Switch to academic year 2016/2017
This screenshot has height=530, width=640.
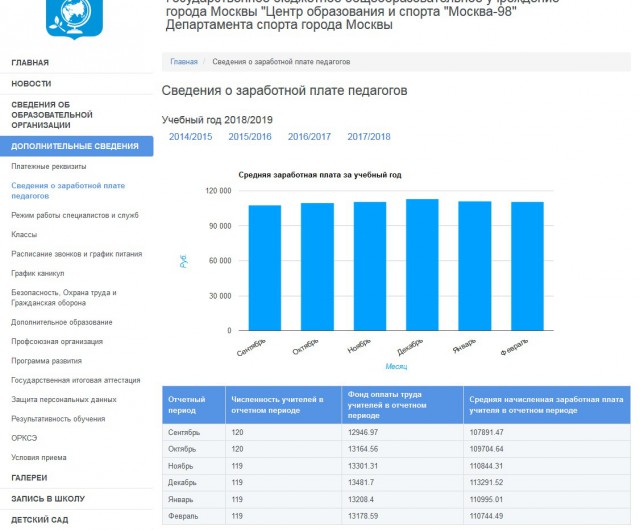tap(309, 137)
